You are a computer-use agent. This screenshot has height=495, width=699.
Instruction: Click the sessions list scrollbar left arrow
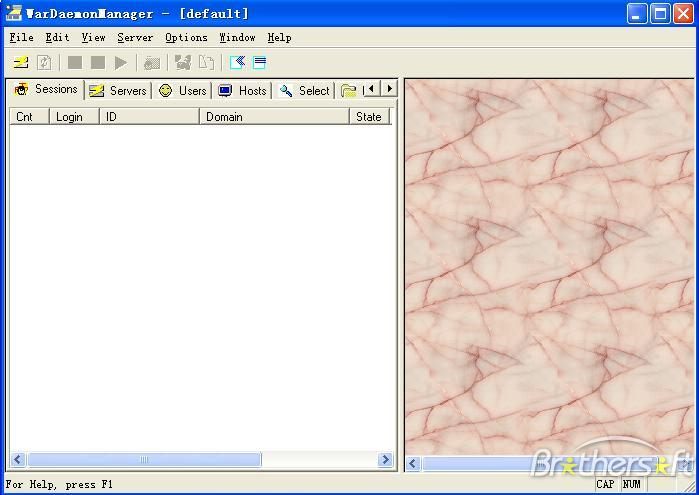18,459
